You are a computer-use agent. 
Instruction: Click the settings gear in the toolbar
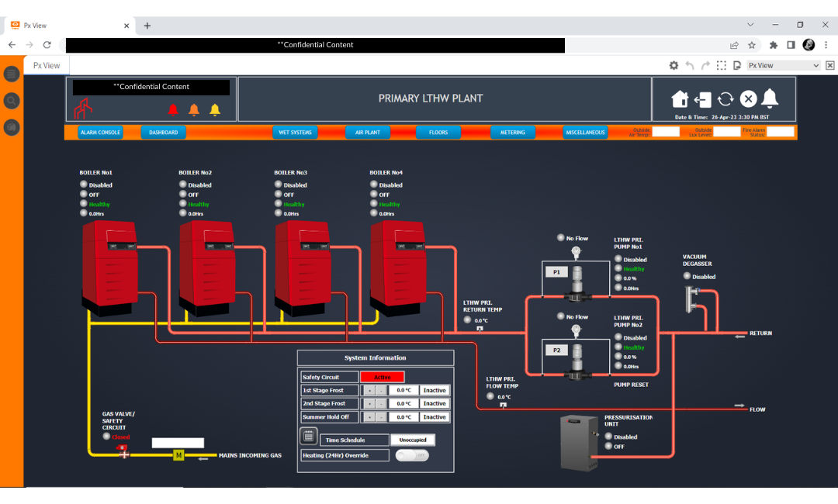[674, 65]
